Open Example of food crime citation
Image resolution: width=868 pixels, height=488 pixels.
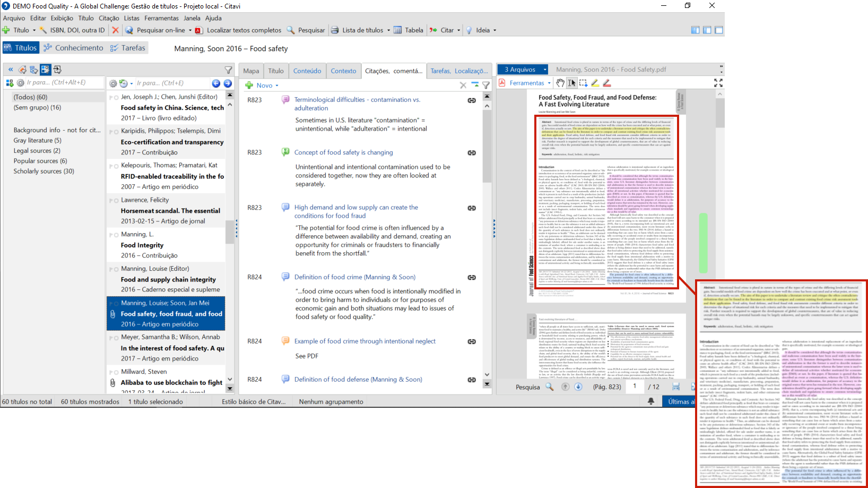(365, 341)
